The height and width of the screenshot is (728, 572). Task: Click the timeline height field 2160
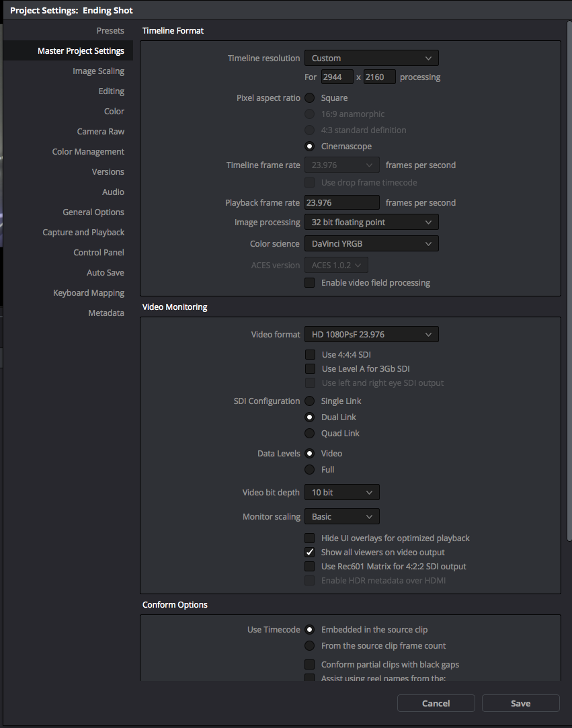(x=379, y=77)
